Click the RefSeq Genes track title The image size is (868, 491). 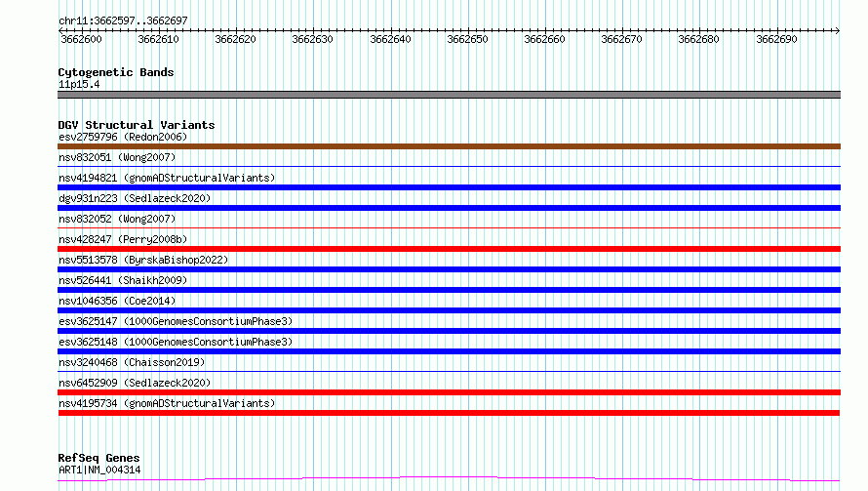99,458
